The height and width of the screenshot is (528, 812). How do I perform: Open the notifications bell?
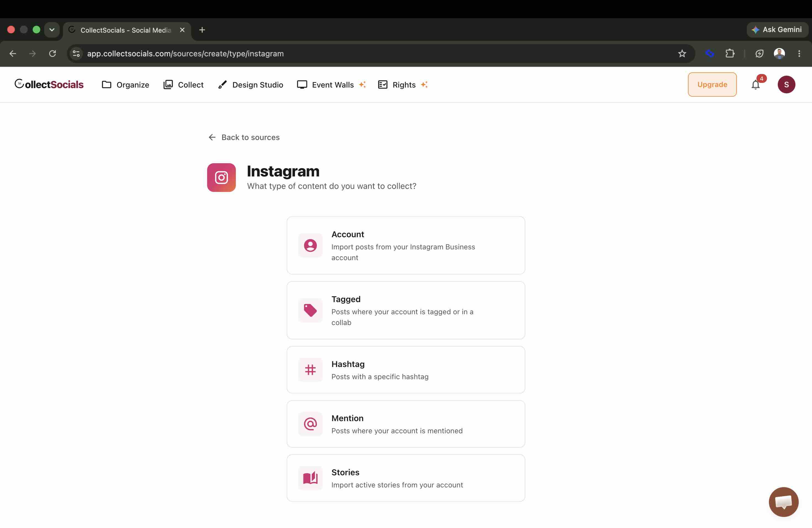pyautogui.click(x=755, y=85)
